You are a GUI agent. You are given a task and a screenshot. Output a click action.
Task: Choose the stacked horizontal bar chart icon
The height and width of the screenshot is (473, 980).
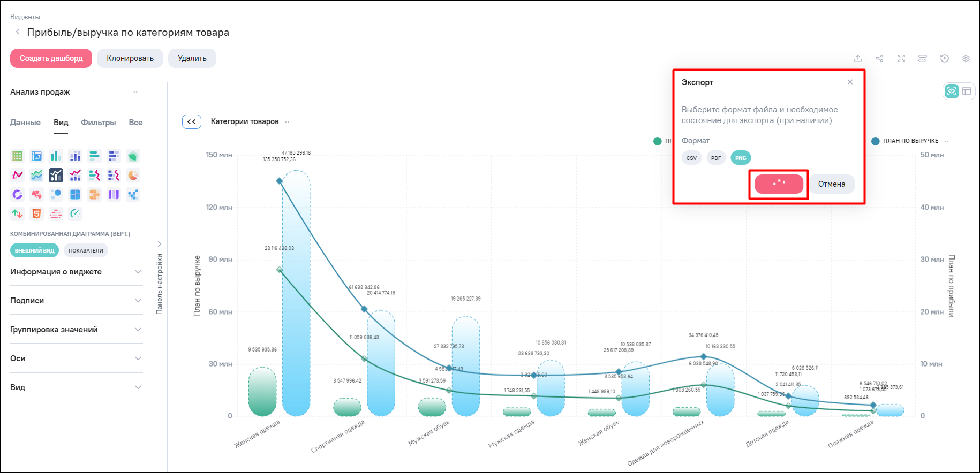pyautogui.click(x=114, y=156)
